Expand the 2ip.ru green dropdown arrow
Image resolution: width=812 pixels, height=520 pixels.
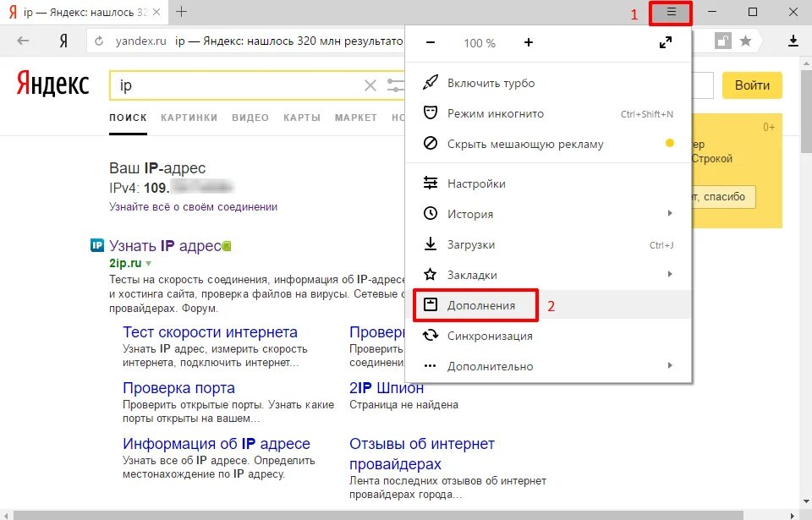pos(149,264)
